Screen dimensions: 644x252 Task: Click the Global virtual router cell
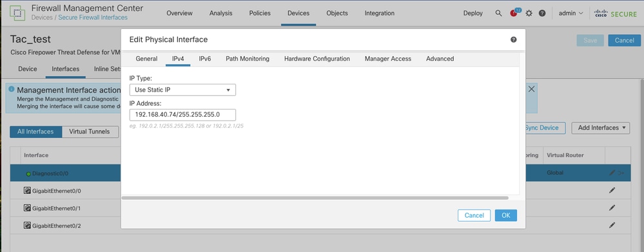[x=555, y=173]
